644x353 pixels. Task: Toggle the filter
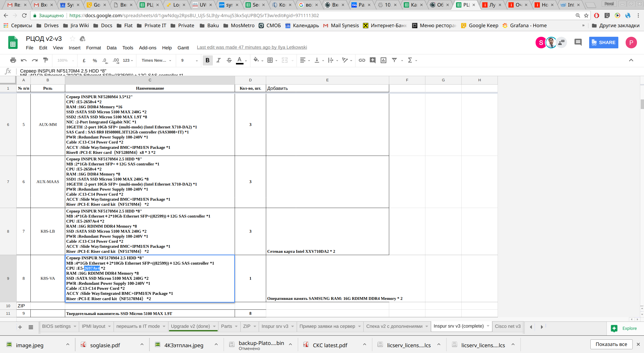click(394, 60)
